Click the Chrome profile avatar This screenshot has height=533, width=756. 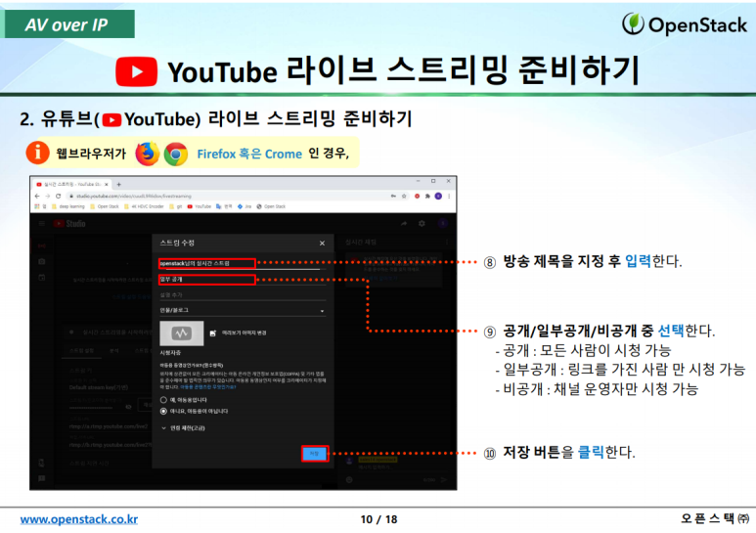(x=438, y=197)
